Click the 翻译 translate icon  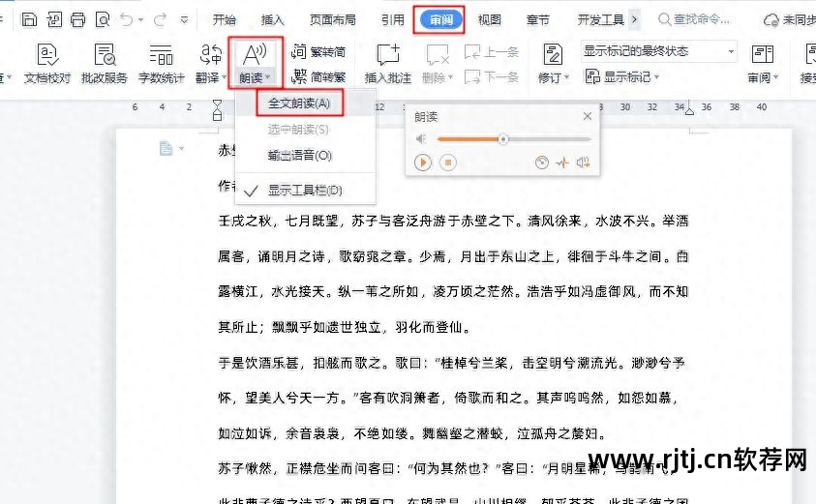pyautogui.click(x=211, y=54)
